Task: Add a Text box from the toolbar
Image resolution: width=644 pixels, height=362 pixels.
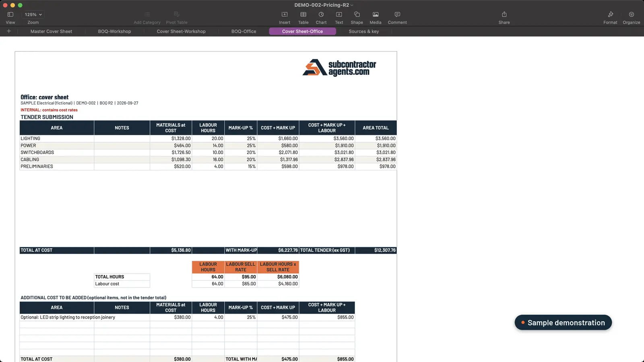Action: 339,14
